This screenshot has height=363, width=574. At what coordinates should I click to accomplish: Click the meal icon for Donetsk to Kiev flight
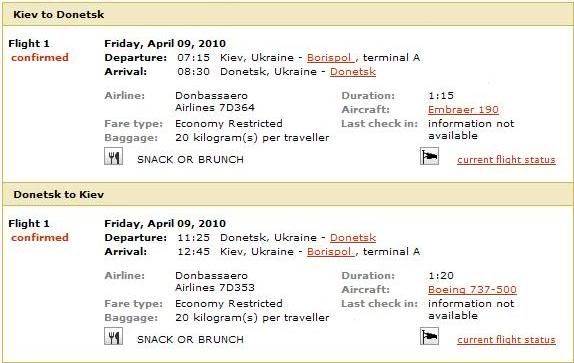coord(113,336)
